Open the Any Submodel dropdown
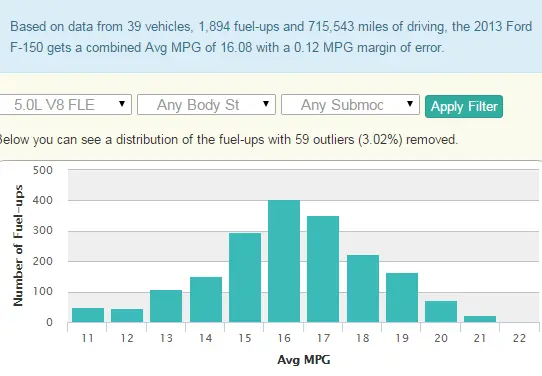Image resolution: width=542 pixels, height=376 pixels. click(350, 104)
